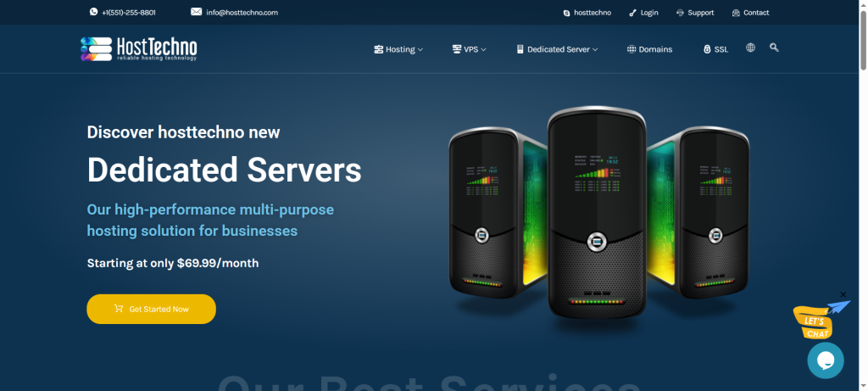Open the Dedicated Server menu
The width and height of the screenshot is (868, 391).
tap(558, 49)
